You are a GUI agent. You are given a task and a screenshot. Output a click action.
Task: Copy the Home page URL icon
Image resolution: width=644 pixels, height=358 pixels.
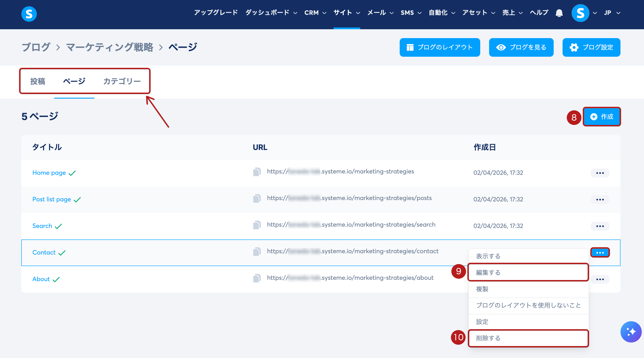257,172
